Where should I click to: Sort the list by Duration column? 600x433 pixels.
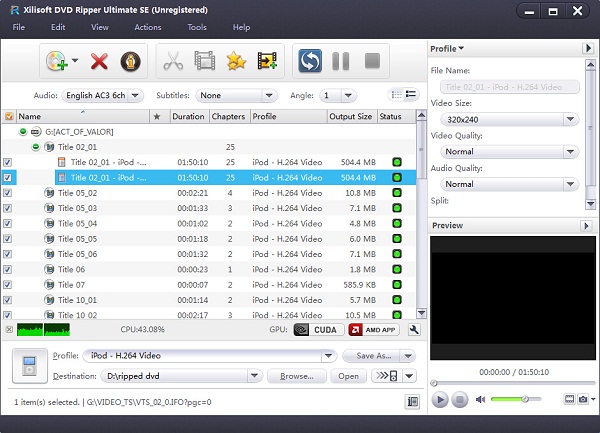189,116
